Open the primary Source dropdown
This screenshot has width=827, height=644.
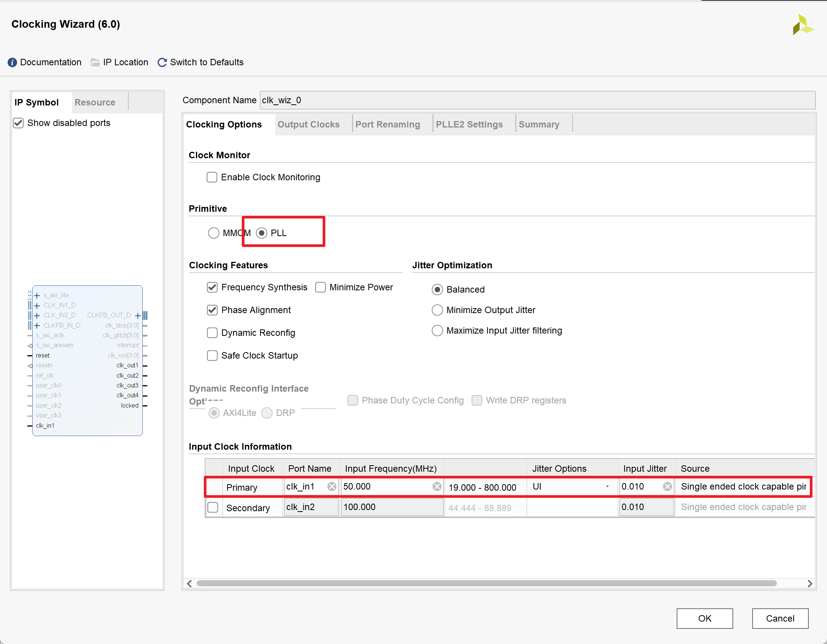[x=745, y=487]
